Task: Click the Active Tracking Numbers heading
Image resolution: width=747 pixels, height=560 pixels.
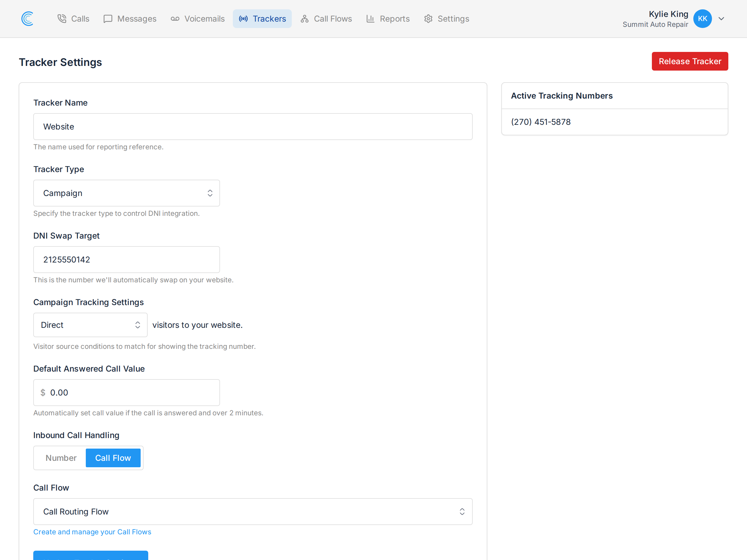Action: (x=562, y=96)
